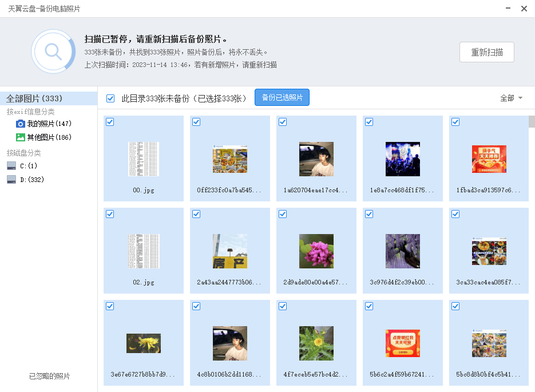This screenshot has height=392, width=535.
Task: Open the 已忽略的照片 link
Action: [x=49, y=376]
